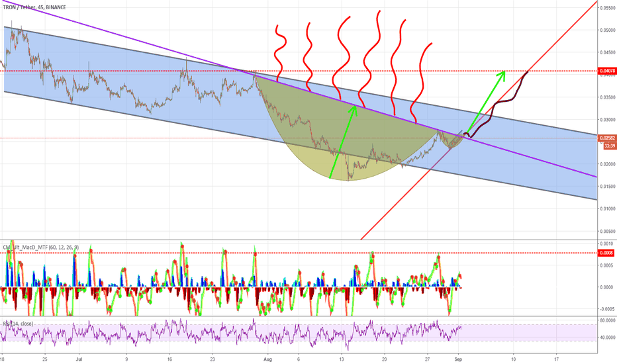617x364 pixels.
Task: Open the RSI (14, close) indicator label
Action: tap(18, 324)
